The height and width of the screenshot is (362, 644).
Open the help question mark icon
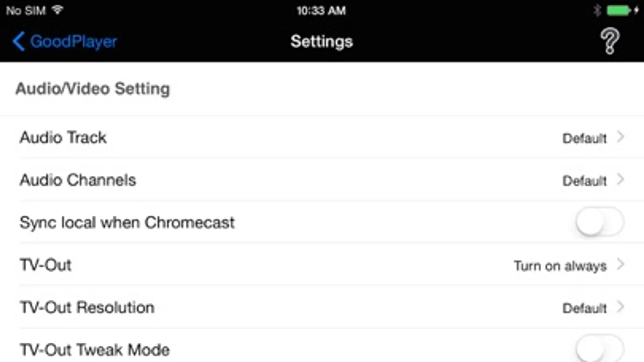pyautogui.click(x=610, y=41)
